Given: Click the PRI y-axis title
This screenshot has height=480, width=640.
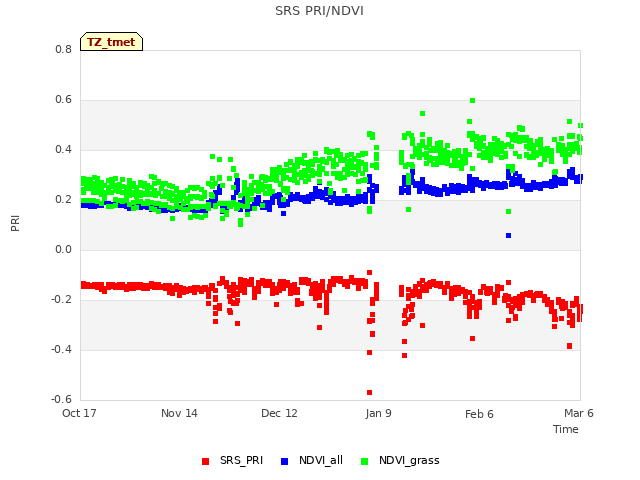Looking at the screenshot, I should [15, 224].
